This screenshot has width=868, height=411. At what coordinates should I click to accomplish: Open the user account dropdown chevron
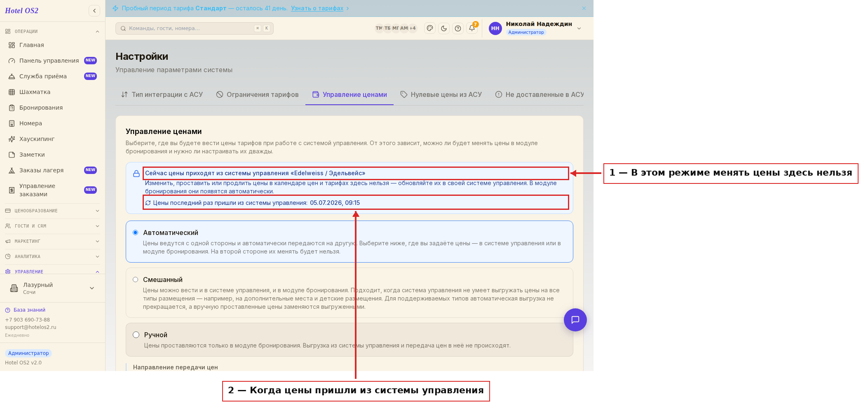coord(579,28)
